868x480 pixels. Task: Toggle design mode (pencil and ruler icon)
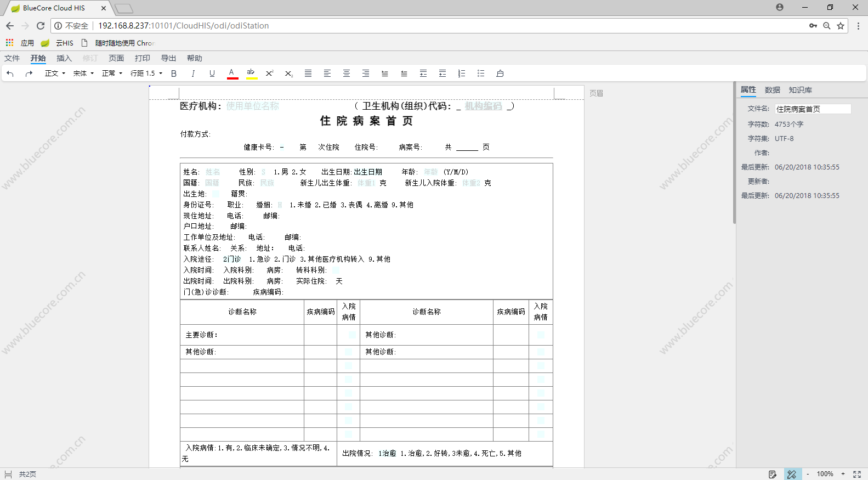(x=792, y=475)
